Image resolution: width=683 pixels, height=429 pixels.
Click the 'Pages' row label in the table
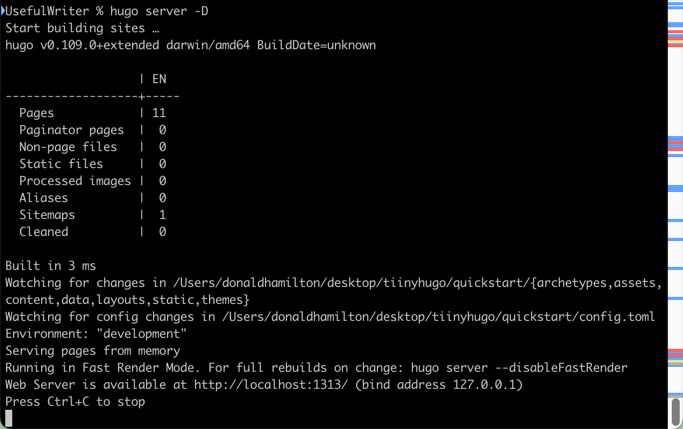tap(37, 113)
